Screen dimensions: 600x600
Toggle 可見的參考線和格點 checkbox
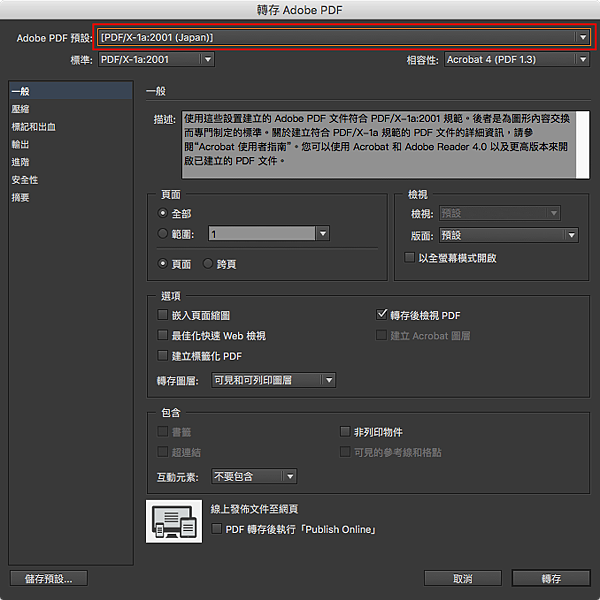pyautogui.click(x=345, y=452)
